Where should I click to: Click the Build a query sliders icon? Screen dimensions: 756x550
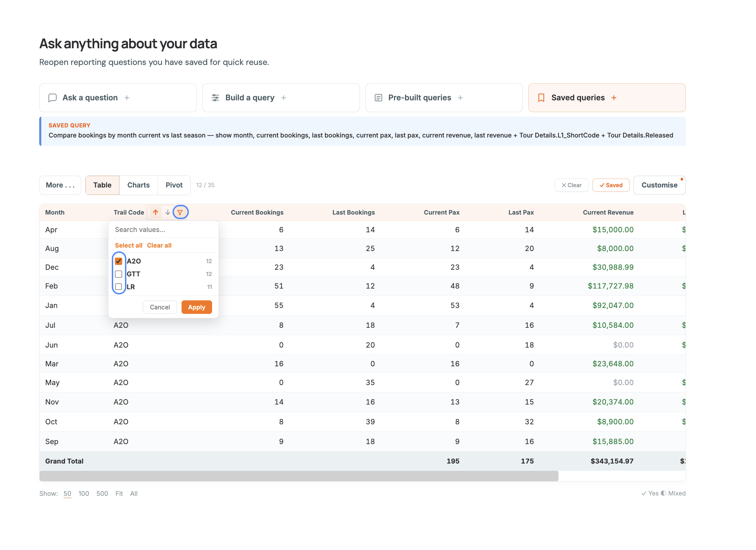(x=215, y=98)
